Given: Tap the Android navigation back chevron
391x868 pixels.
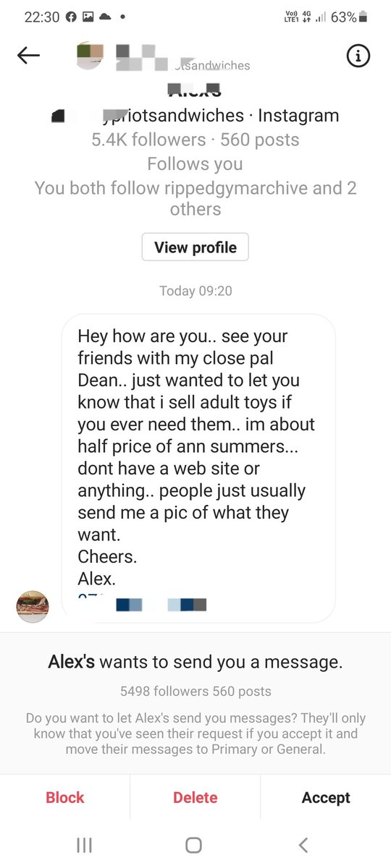Looking at the screenshot, I should 303,844.
